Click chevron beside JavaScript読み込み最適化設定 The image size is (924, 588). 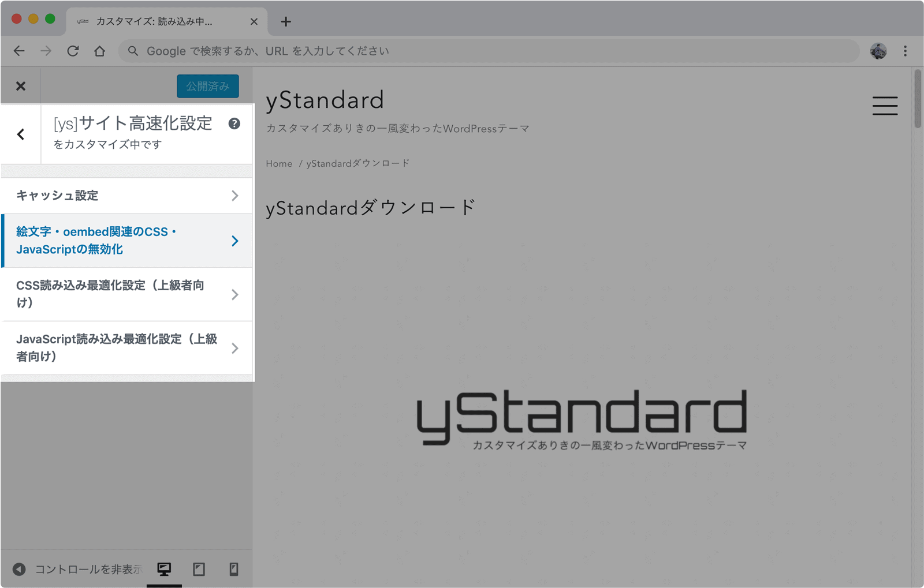tap(234, 348)
